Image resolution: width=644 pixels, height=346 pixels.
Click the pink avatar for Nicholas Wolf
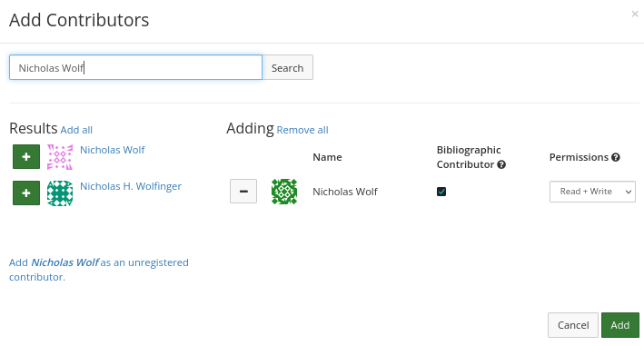[x=60, y=157]
